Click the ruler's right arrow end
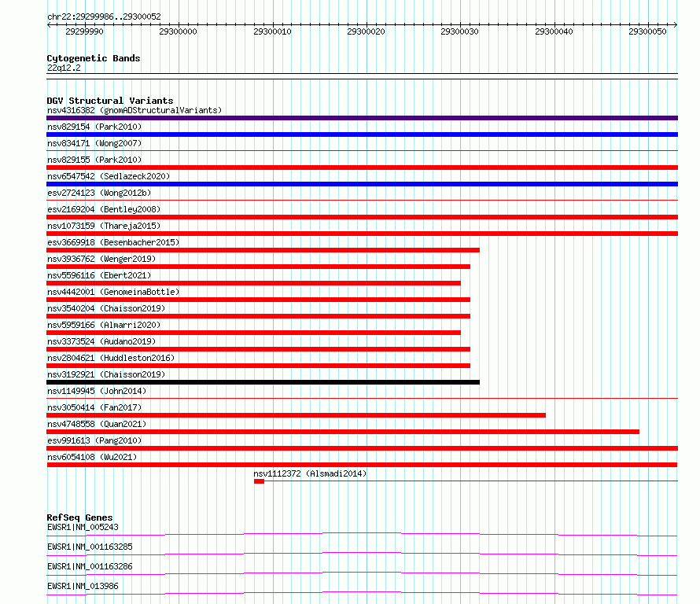Viewport: 700px width, 604px height. pos(676,24)
